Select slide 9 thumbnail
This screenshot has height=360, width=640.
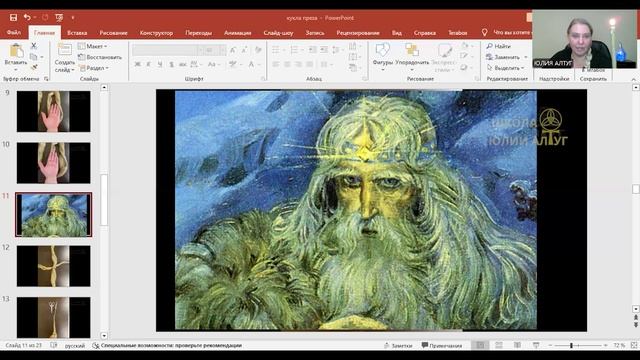coord(53,111)
